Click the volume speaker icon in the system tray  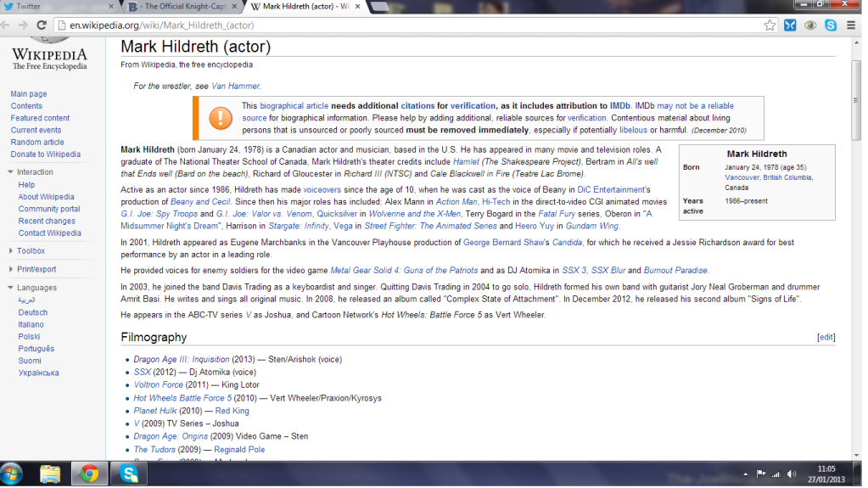coord(792,474)
